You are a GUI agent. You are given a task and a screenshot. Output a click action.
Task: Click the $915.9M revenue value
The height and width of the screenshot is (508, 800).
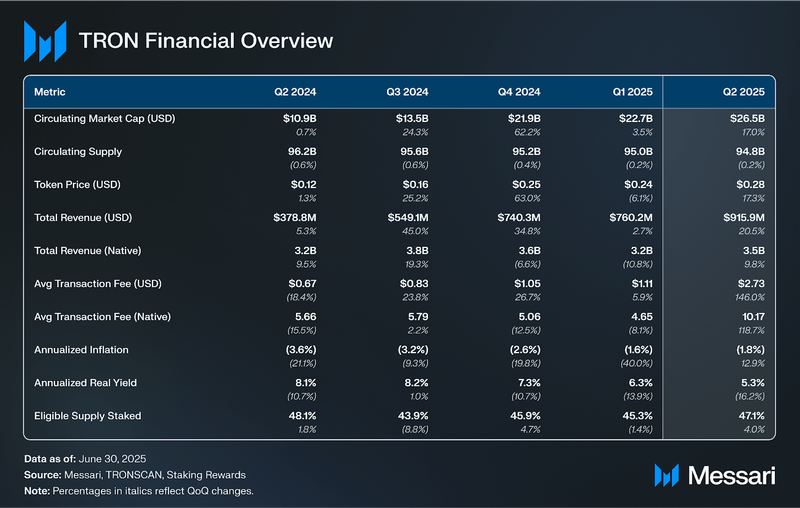pos(744,218)
